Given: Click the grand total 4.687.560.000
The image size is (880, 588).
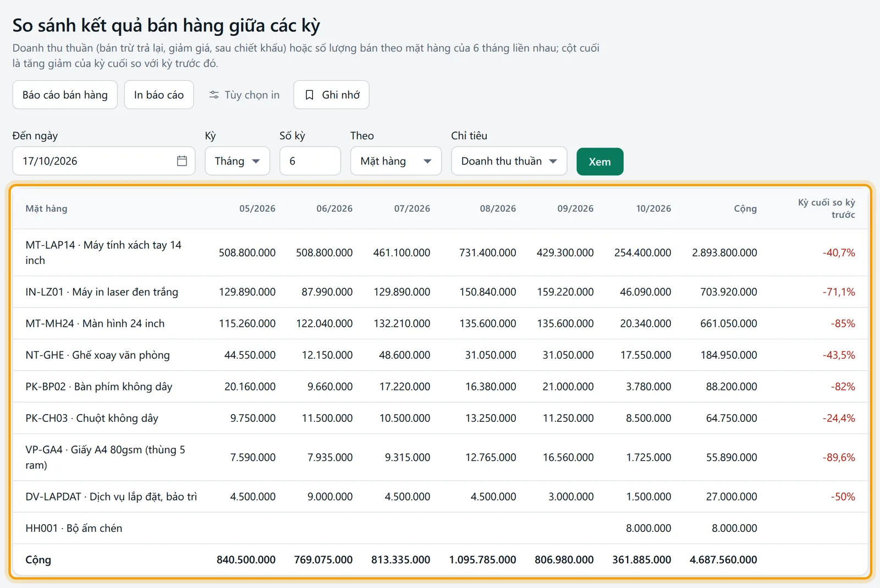Looking at the screenshot, I should pos(723,560).
